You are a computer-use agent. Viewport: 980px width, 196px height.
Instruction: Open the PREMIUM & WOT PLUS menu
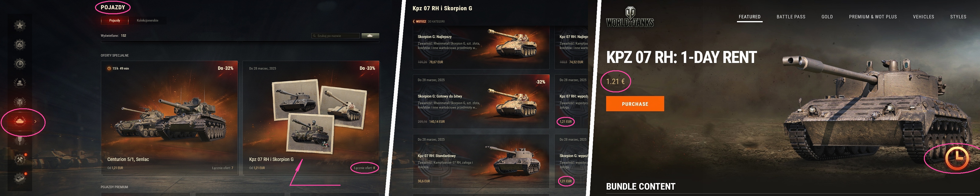coord(873,17)
